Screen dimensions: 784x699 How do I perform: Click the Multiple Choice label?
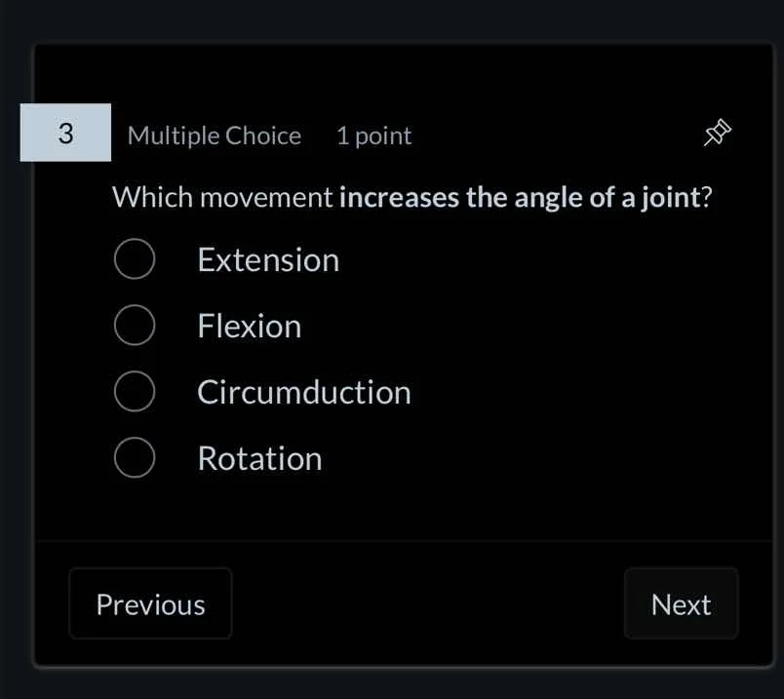[214, 136]
